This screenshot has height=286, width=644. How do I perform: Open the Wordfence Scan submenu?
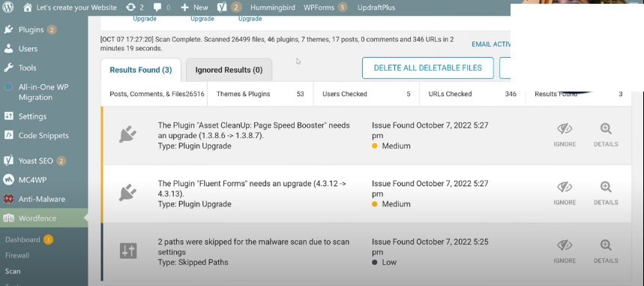13,271
